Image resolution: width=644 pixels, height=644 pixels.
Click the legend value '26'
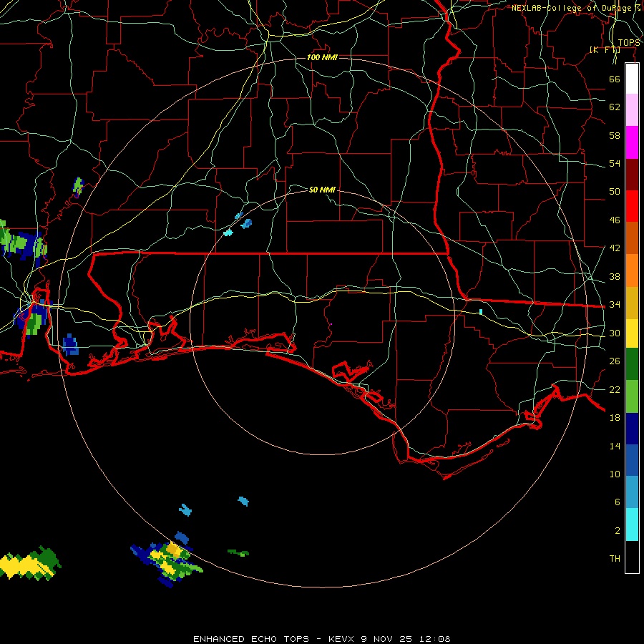coord(615,361)
